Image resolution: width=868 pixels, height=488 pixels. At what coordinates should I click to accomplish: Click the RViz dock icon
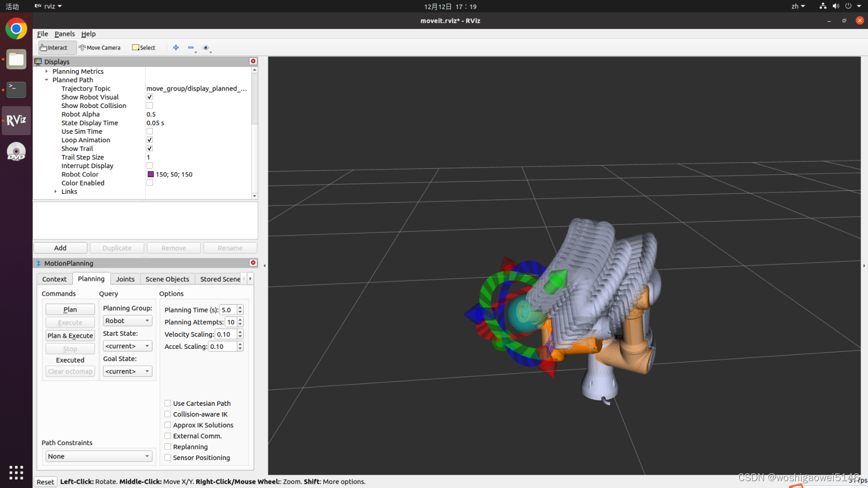click(x=16, y=120)
